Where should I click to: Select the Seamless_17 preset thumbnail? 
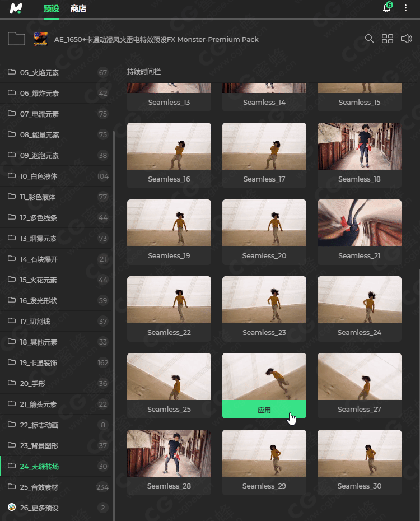[x=264, y=147]
